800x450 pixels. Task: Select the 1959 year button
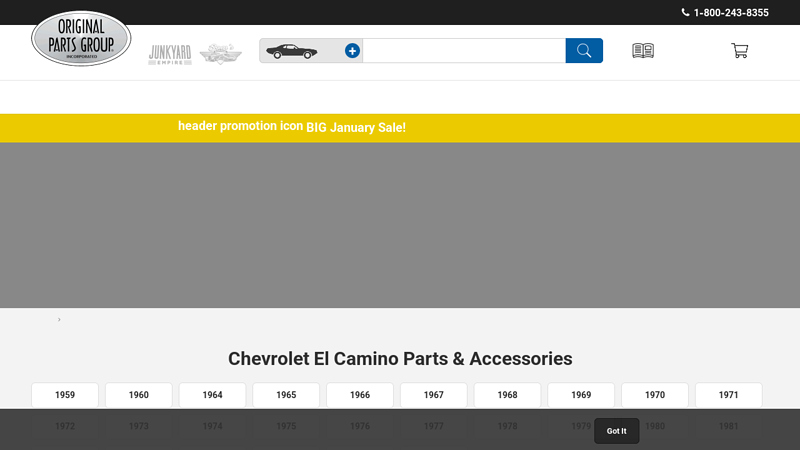click(65, 395)
